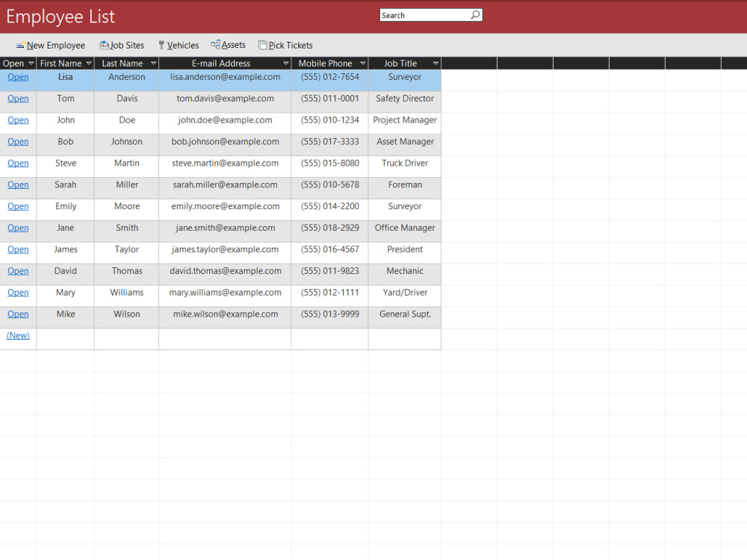Open James Taylor's record link
The width and height of the screenshot is (747, 560).
pyautogui.click(x=18, y=249)
